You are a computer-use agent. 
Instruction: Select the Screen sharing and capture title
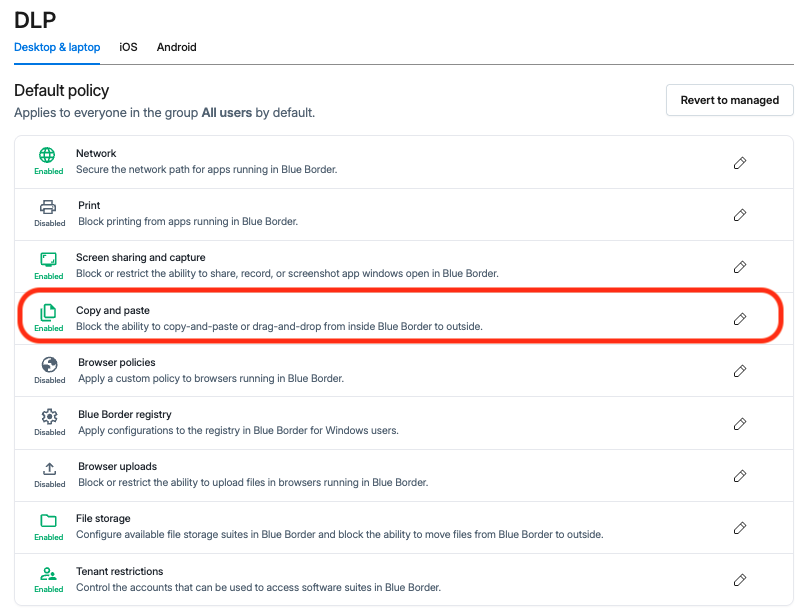[140, 258]
